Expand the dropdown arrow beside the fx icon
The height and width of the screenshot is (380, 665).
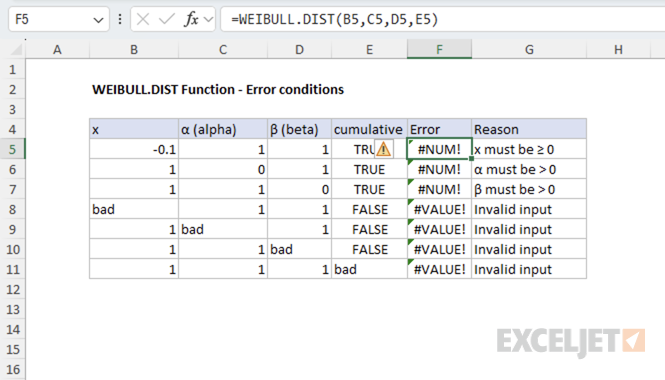[208, 20]
